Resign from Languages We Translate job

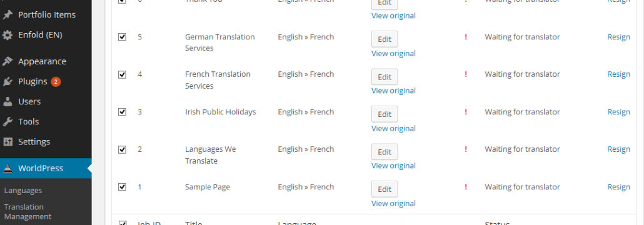618,149
